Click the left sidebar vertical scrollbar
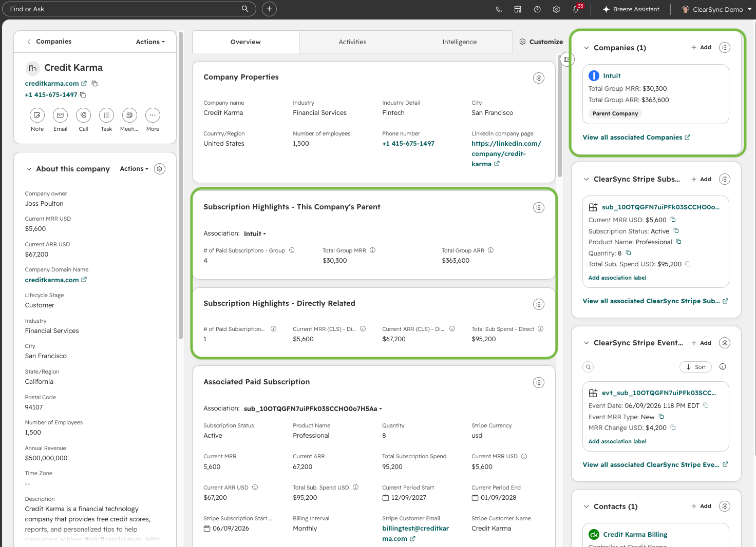 [180, 185]
